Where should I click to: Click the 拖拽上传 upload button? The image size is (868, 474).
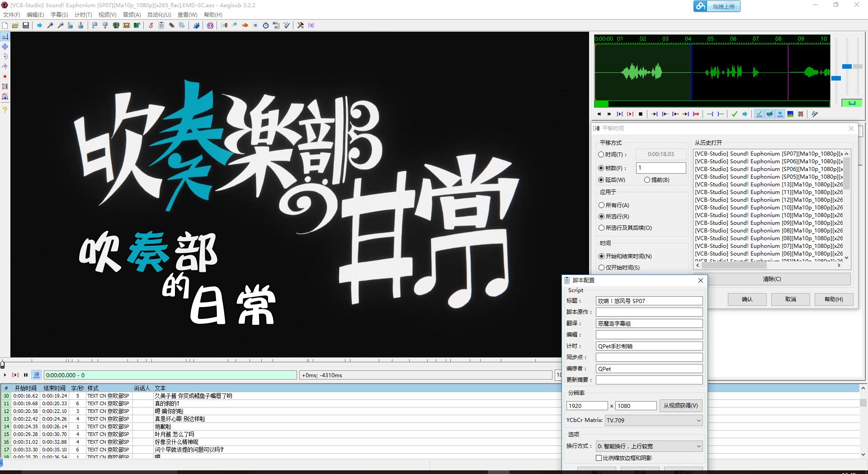pos(717,6)
